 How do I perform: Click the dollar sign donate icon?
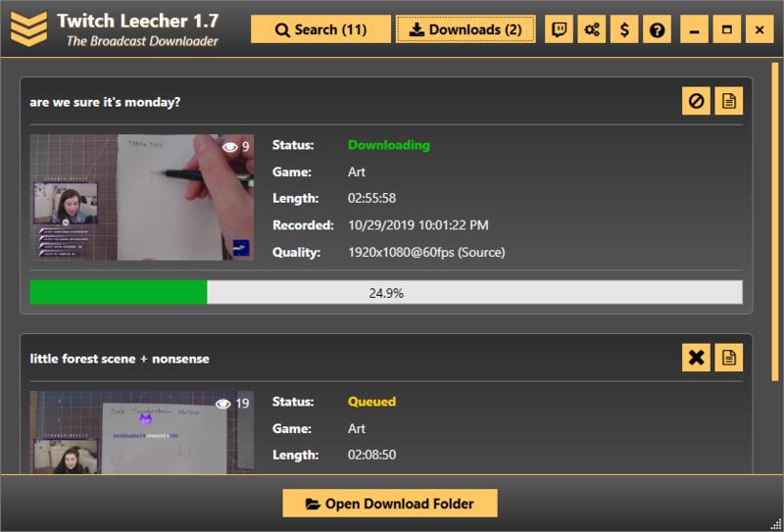click(624, 29)
